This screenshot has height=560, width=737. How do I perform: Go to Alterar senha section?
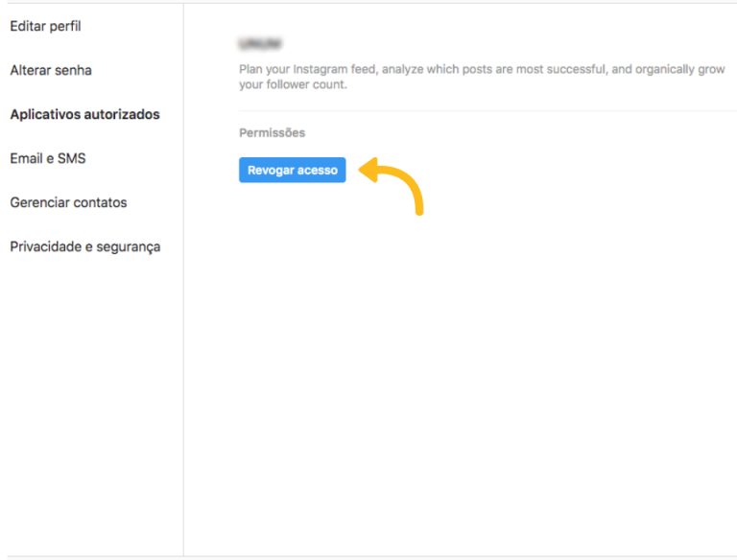point(51,70)
